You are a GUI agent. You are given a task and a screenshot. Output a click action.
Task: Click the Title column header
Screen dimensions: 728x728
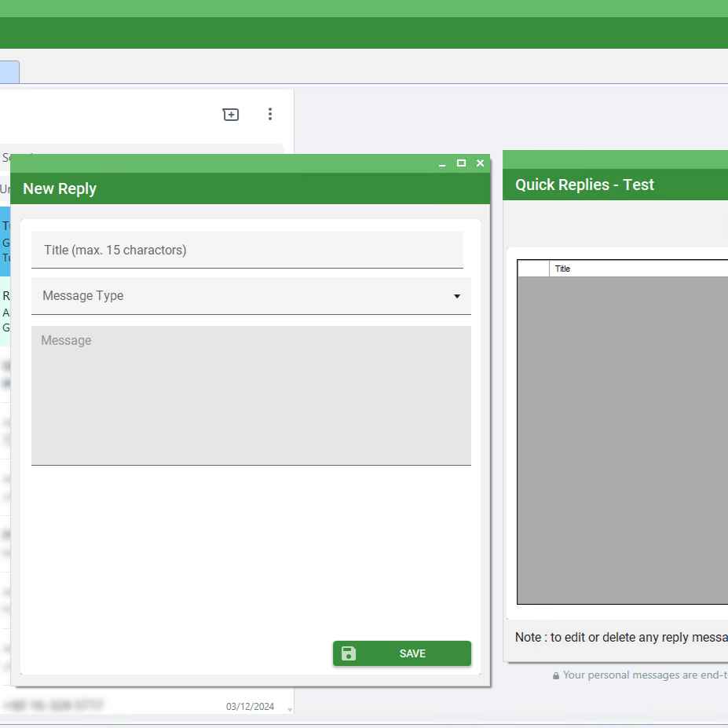pyautogui.click(x=562, y=268)
